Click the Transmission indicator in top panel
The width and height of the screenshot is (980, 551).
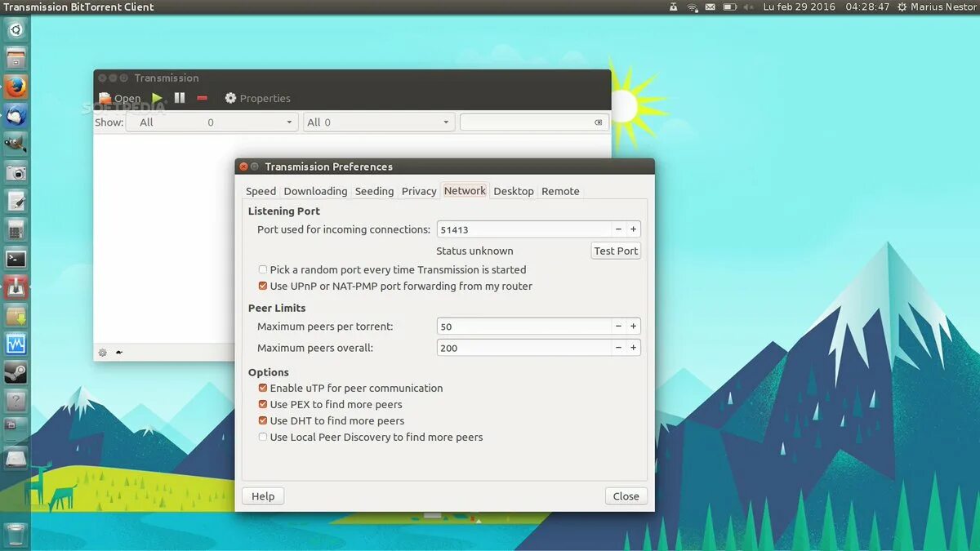(673, 7)
